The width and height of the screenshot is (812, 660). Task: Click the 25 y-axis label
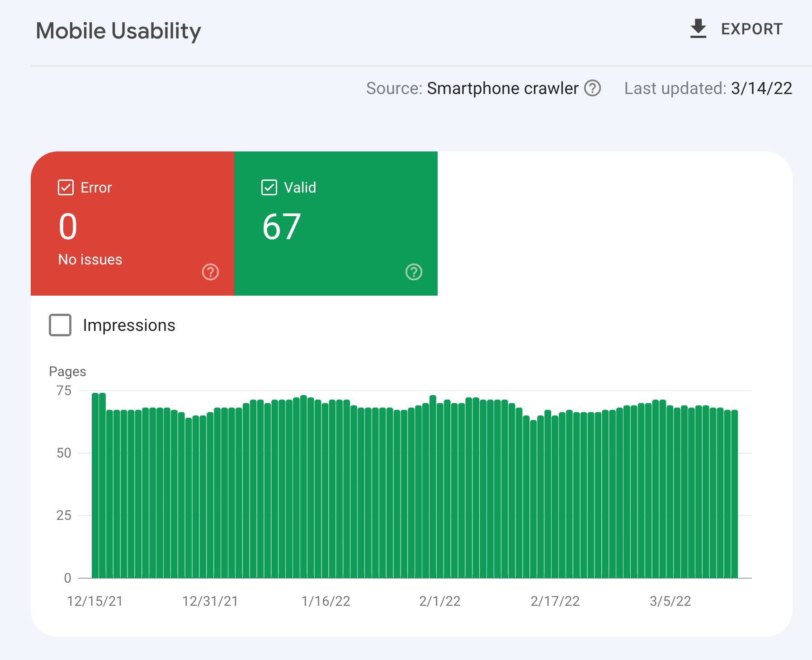click(x=64, y=515)
